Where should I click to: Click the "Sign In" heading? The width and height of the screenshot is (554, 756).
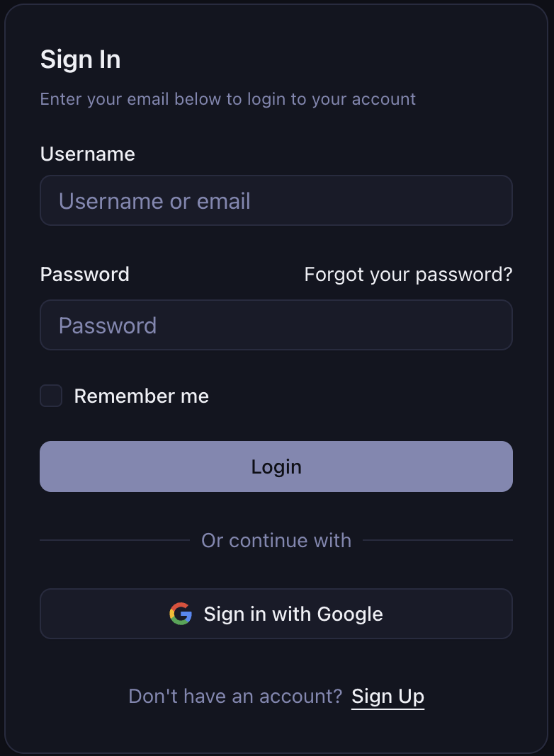(80, 59)
